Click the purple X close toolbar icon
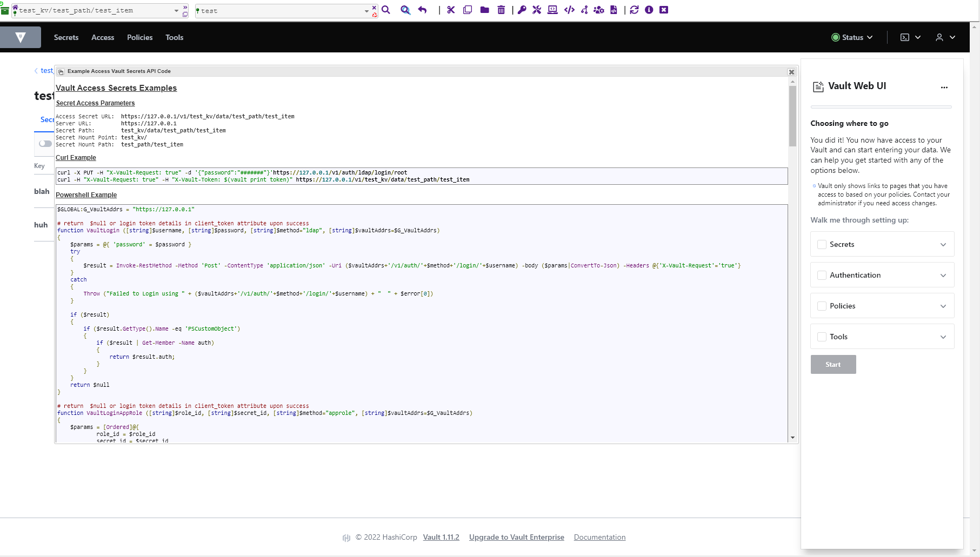 664,10
